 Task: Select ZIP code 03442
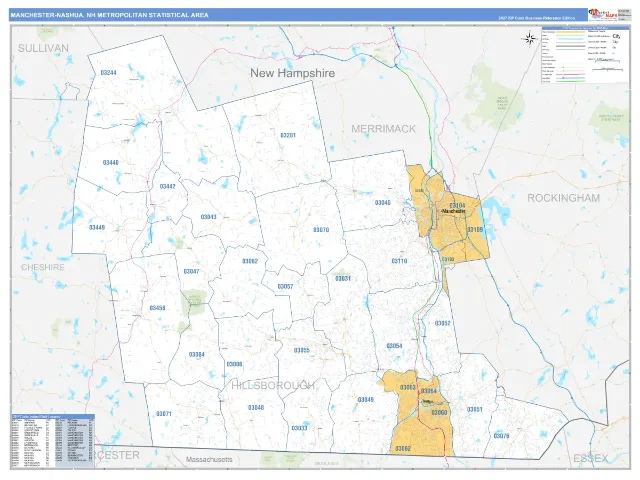[x=167, y=187]
